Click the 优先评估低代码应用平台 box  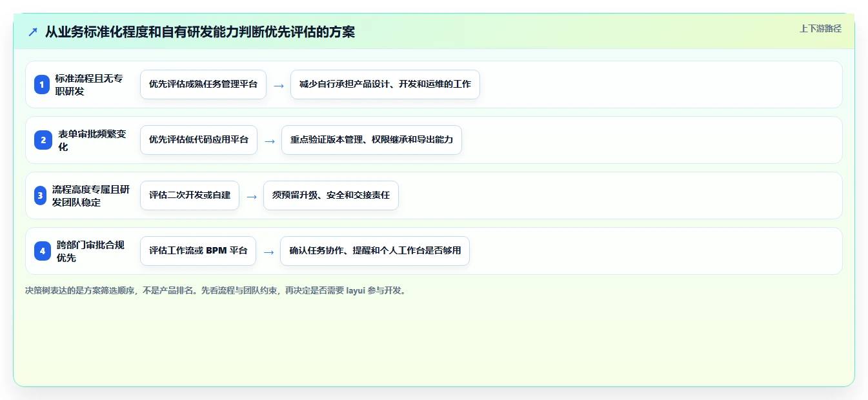pos(199,140)
